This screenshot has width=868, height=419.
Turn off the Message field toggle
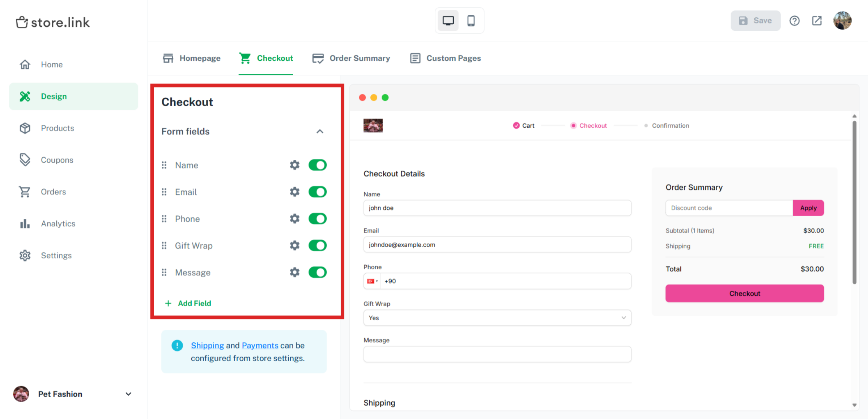point(317,272)
